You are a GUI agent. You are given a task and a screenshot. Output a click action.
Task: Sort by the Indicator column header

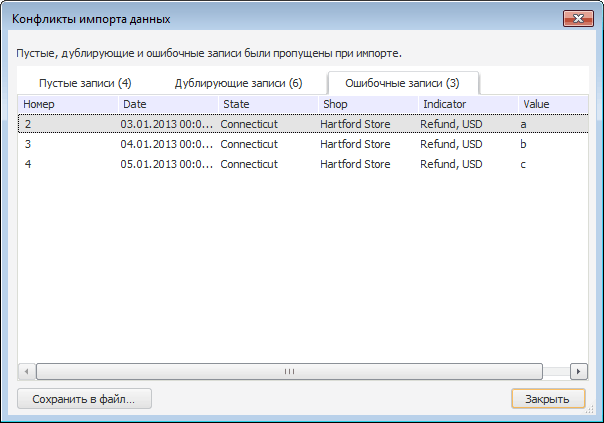click(x=466, y=104)
